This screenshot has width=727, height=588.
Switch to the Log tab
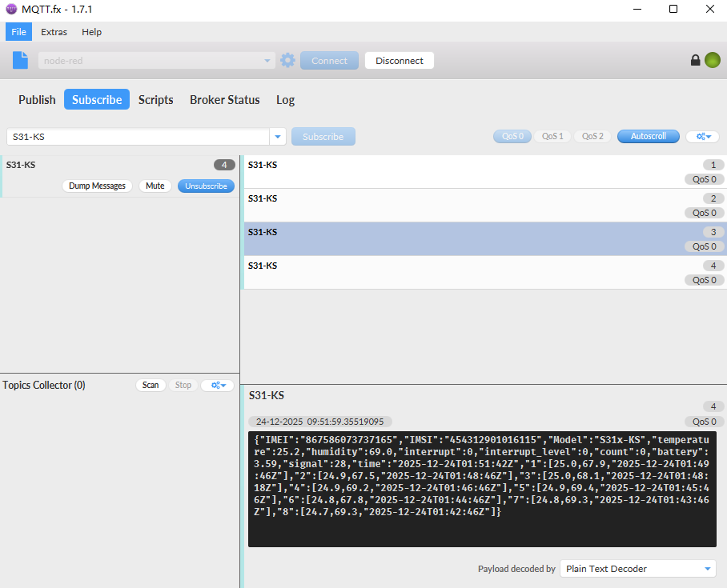tap(285, 100)
